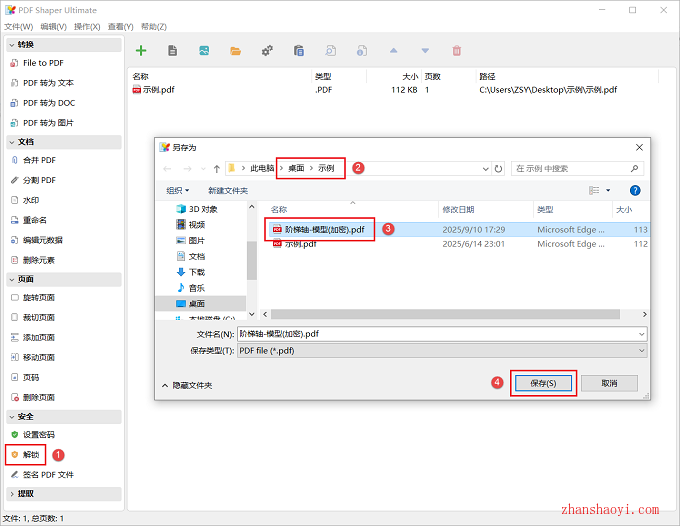Collapse the 安全 section header
680x526 pixels.
64,416
